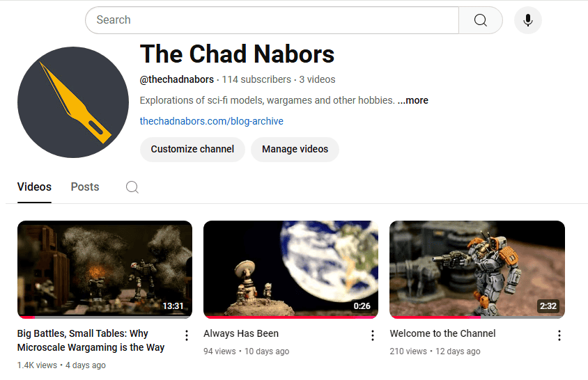588x380 pixels.
Task: Expand channel description with ...more
Action: pyautogui.click(x=413, y=100)
